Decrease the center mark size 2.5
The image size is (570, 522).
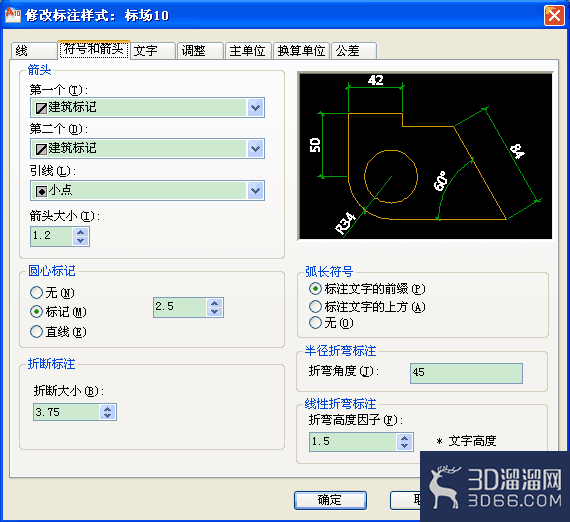pos(214,312)
